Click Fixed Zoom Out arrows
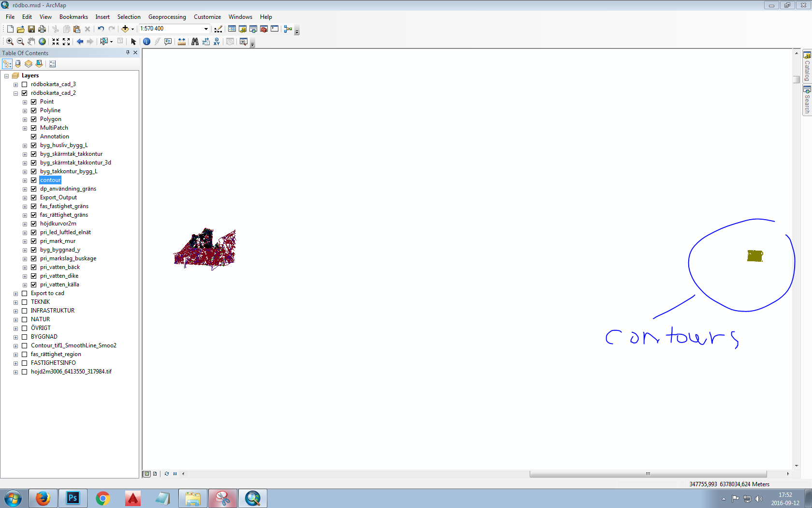The width and height of the screenshot is (812, 508). click(x=66, y=42)
